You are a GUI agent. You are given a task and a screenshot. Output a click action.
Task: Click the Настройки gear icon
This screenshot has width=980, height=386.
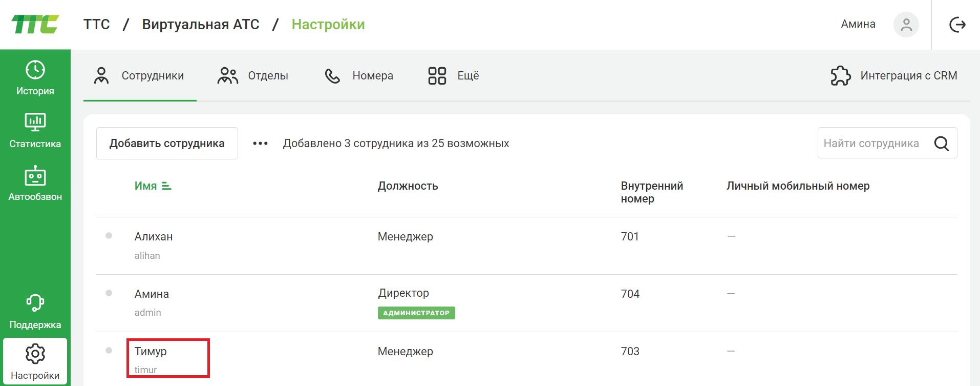click(x=35, y=354)
